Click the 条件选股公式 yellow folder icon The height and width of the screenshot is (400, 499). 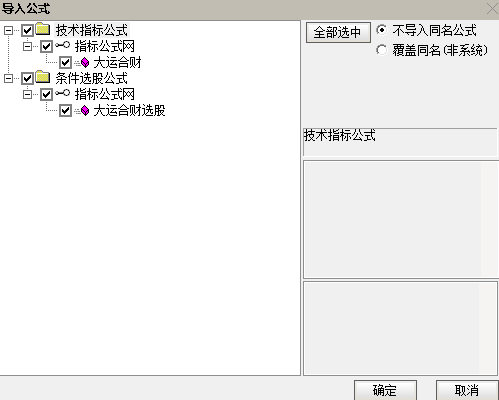coord(43,77)
